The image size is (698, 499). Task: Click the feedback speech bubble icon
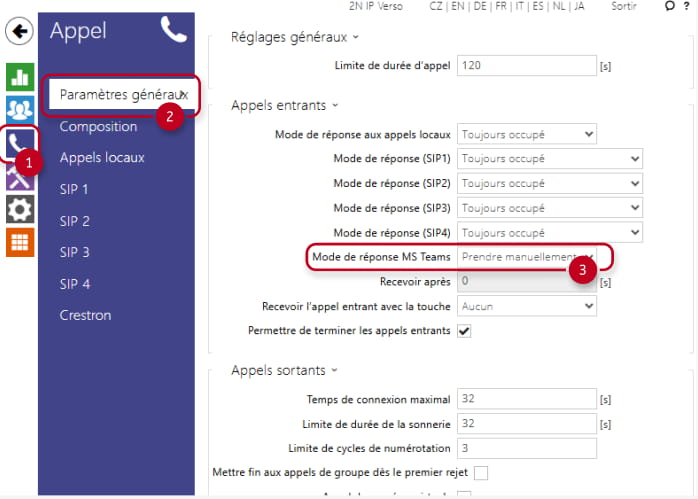670,6
